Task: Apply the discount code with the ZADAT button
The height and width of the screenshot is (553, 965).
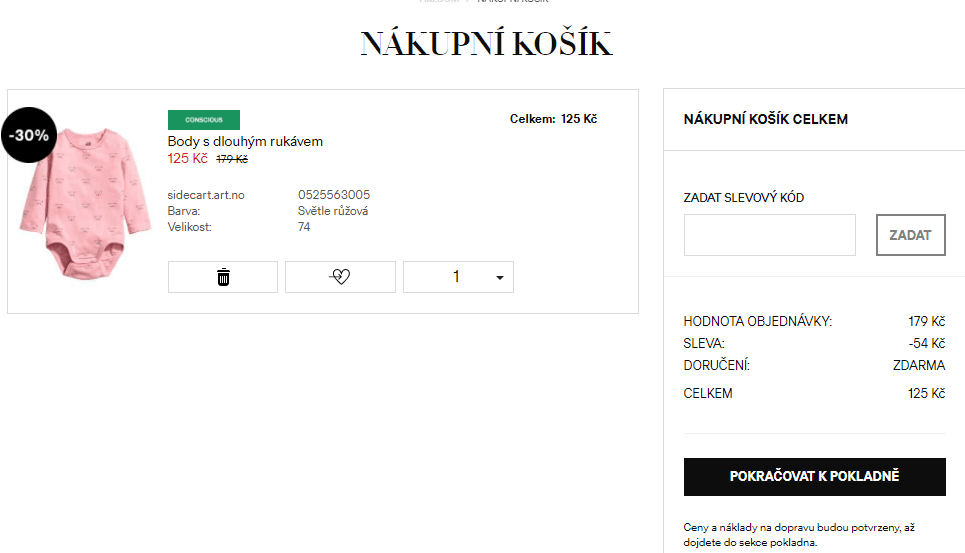Action: coord(910,235)
